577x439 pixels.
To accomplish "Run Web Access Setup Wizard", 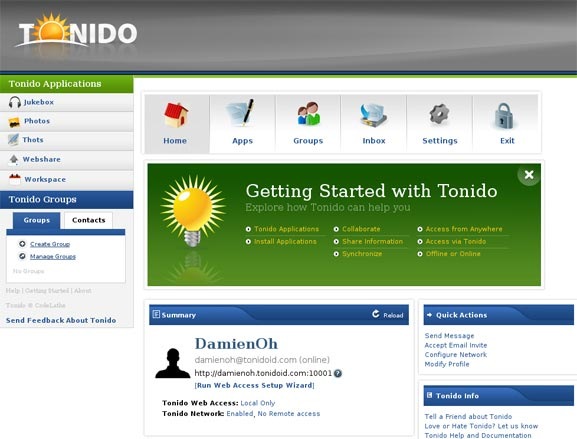I will (254, 385).
